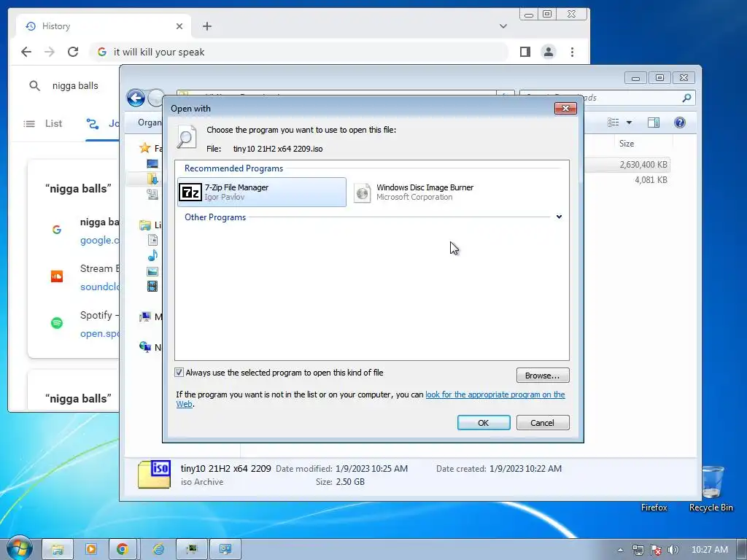This screenshot has width=747, height=560.
Task: Launch Windows Media Player from taskbar
Action: pyautogui.click(x=90, y=549)
